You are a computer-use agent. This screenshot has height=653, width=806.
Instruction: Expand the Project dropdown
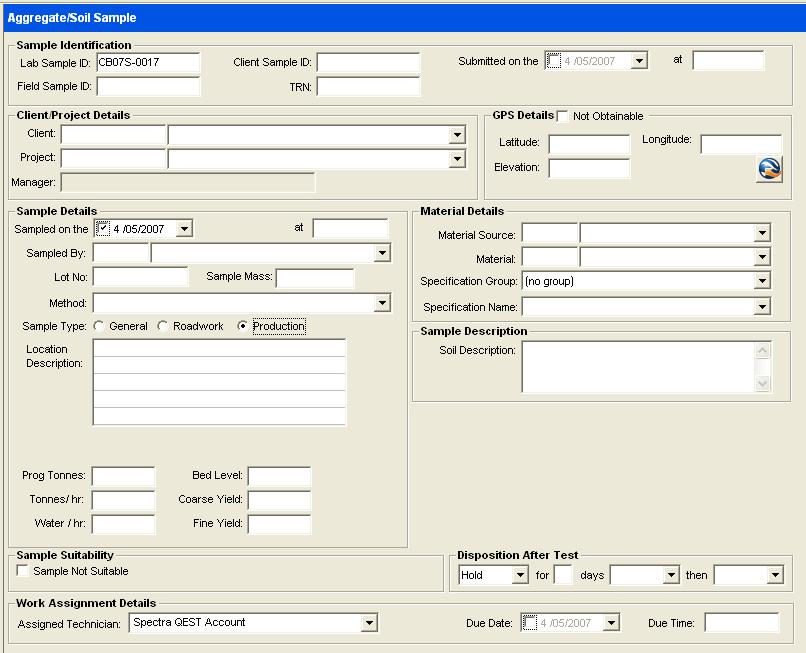tap(457, 159)
